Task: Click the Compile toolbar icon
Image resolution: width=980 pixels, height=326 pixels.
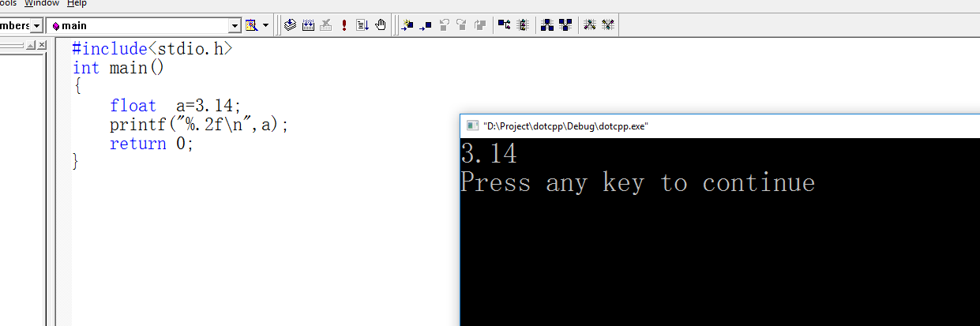Action: pyautogui.click(x=290, y=25)
